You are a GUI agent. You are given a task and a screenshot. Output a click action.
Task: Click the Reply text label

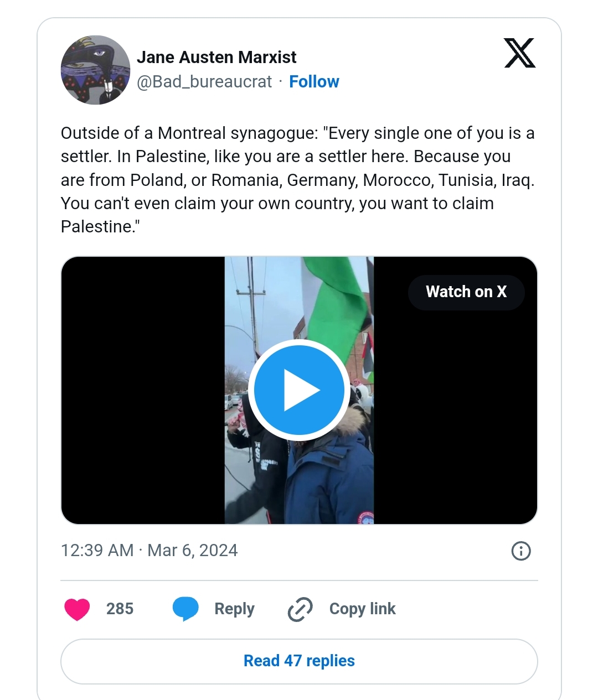pyautogui.click(x=234, y=609)
